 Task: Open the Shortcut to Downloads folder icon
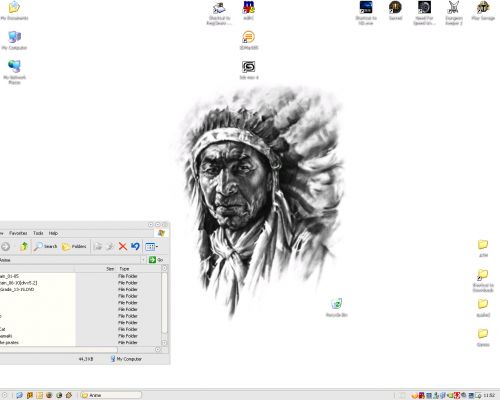click(x=483, y=280)
